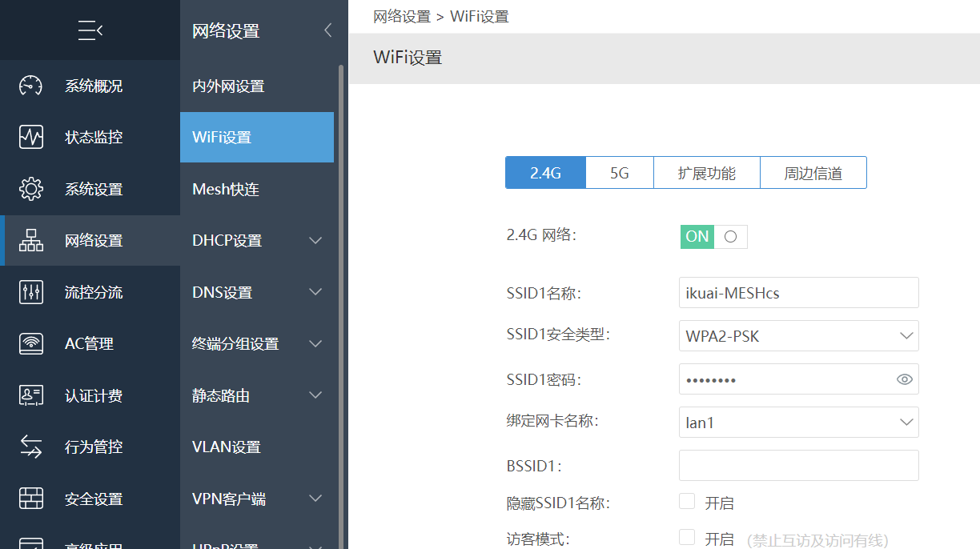Turn off the 2.4G network switch
Image resolution: width=980 pixels, height=549 pixels.
point(713,236)
